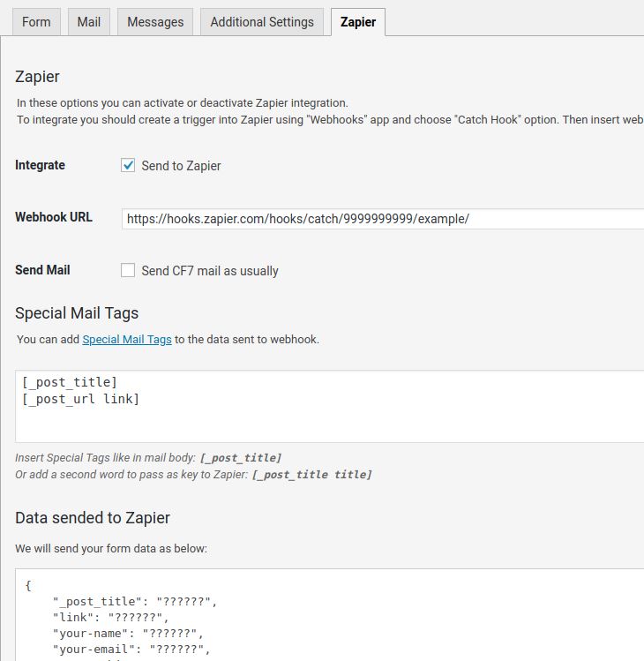The height and width of the screenshot is (661, 644).
Task: Click the [_post_title title] example code
Action: 312,475
